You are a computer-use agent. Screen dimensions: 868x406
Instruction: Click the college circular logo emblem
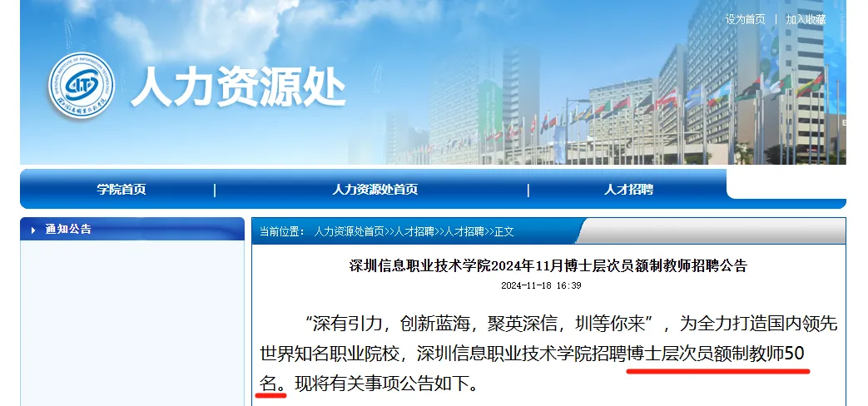(81, 87)
